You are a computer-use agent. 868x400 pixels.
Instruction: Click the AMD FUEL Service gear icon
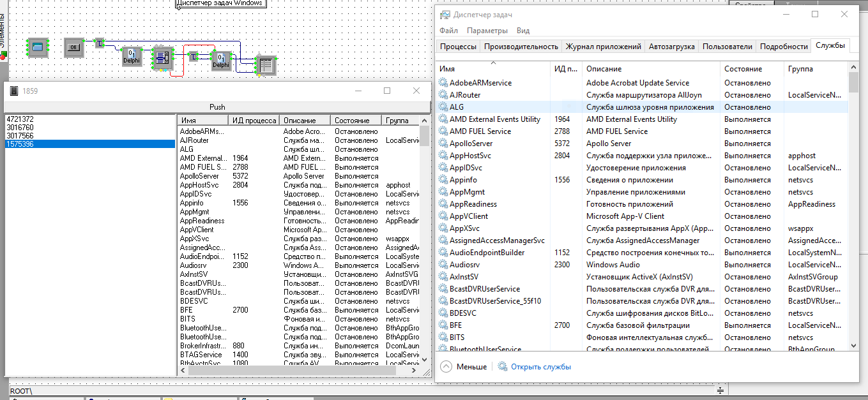[443, 131]
